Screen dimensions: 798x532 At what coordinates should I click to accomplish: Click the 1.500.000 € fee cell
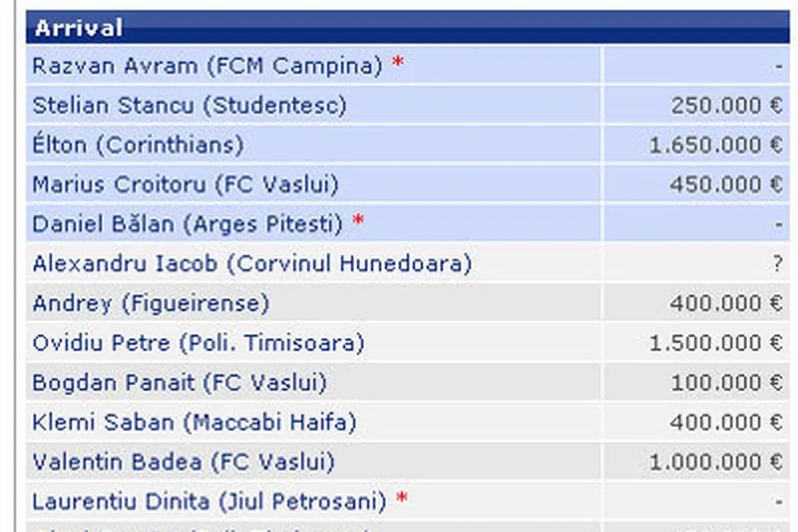[x=715, y=344]
